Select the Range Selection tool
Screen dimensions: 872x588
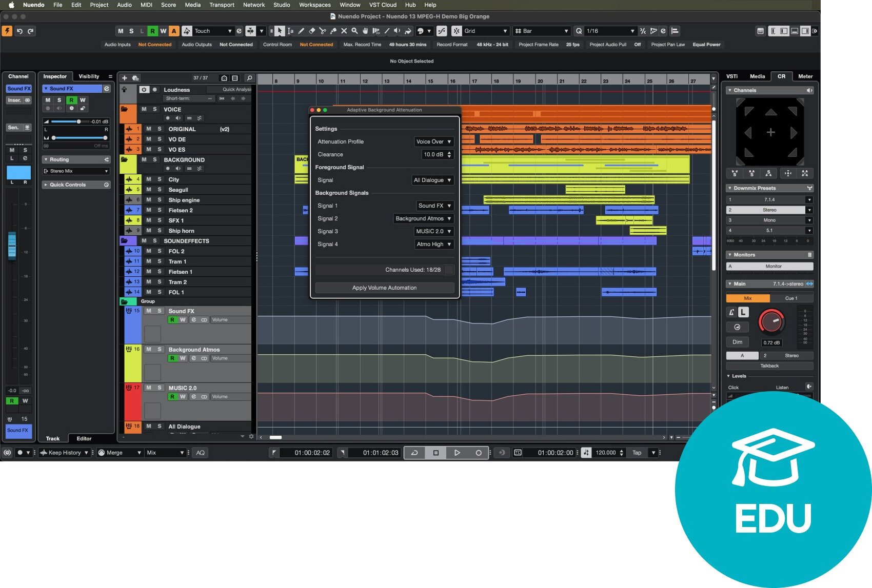[x=290, y=31]
